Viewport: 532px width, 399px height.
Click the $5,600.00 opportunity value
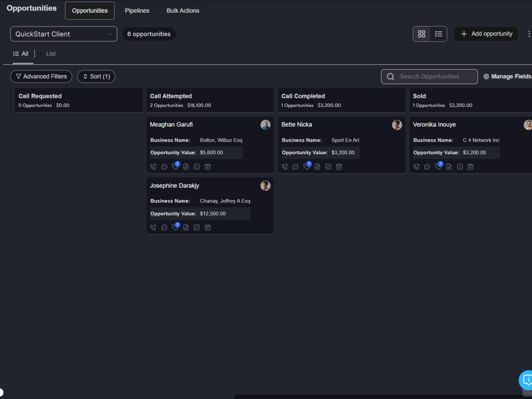[211, 153]
